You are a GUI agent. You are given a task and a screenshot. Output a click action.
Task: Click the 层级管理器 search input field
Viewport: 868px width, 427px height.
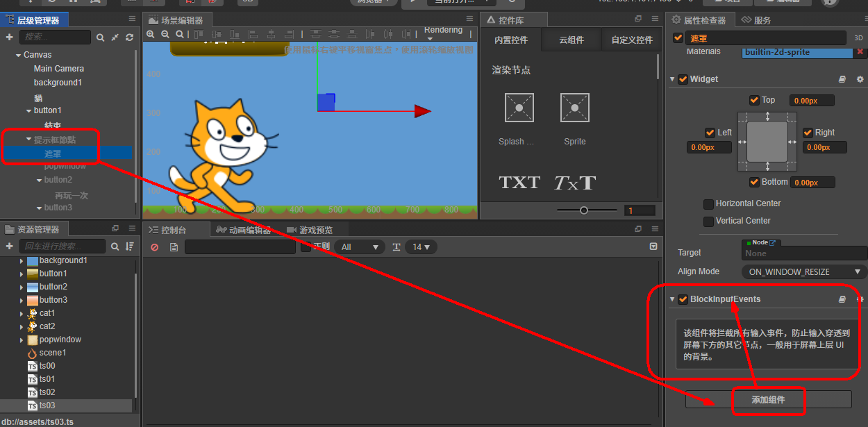(55, 37)
